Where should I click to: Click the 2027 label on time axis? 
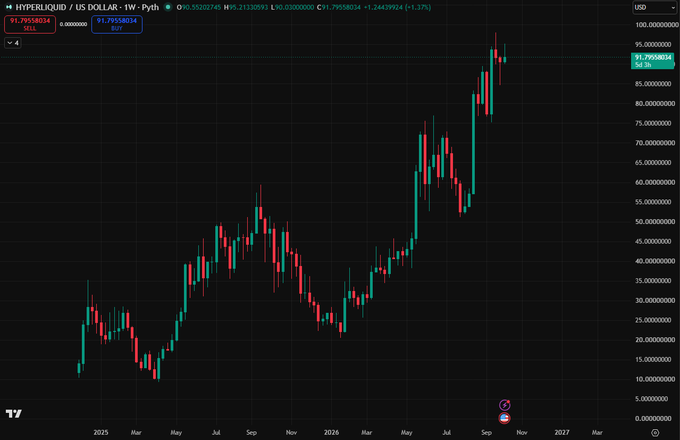tap(562, 433)
